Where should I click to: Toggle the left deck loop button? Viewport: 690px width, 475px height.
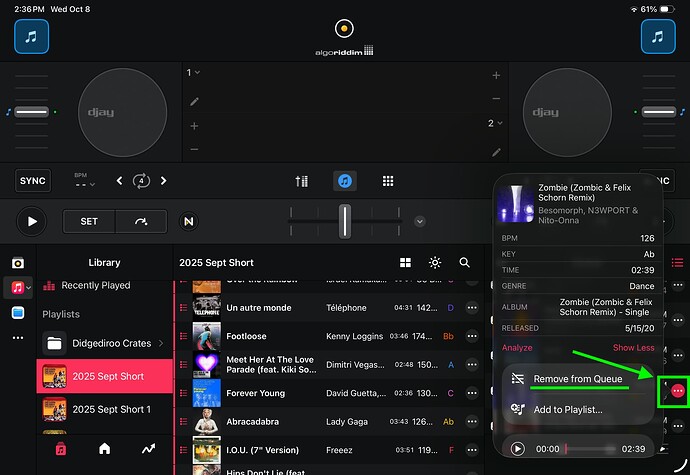(x=141, y=181)
